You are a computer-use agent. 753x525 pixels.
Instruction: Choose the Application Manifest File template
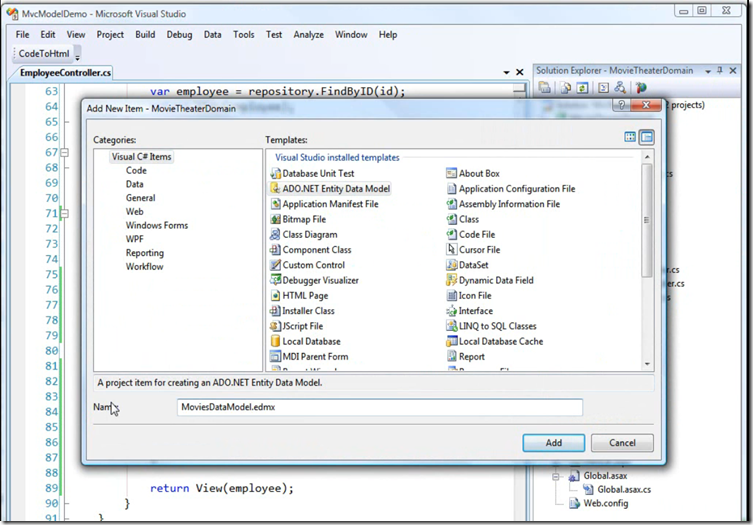point(324,204)
